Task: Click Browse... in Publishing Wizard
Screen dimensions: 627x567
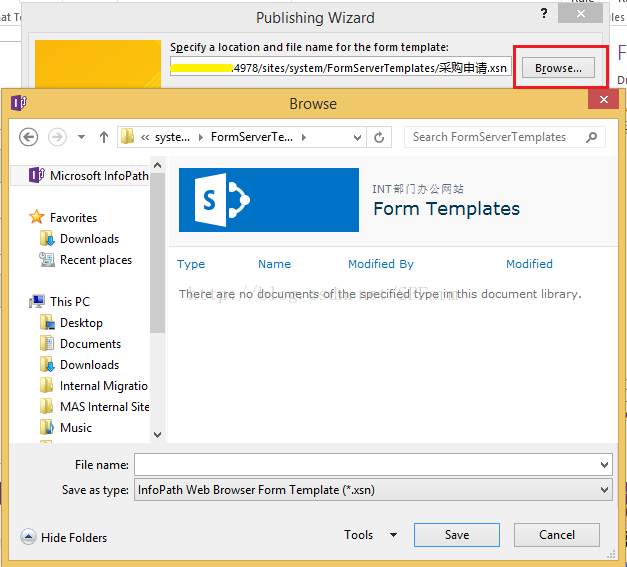Action: [x=558, y=68]
